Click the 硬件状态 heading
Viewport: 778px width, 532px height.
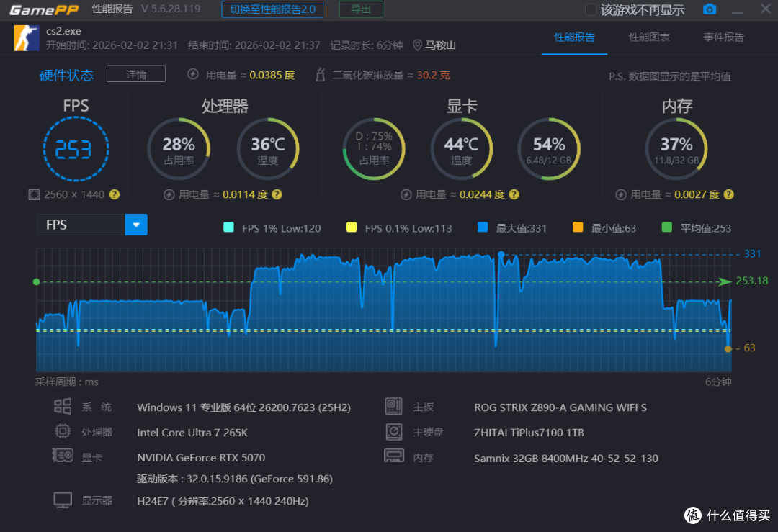[66, 75]
